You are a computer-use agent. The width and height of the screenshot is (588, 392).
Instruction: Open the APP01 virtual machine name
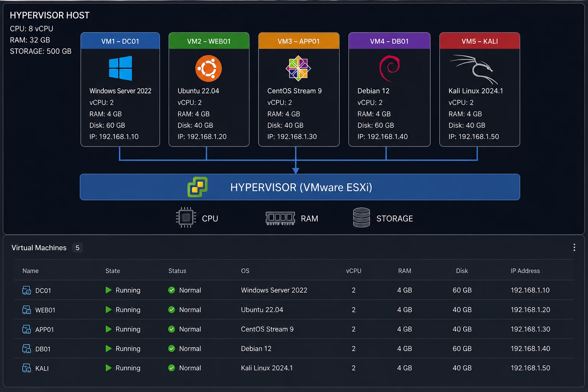pos(44,330)
